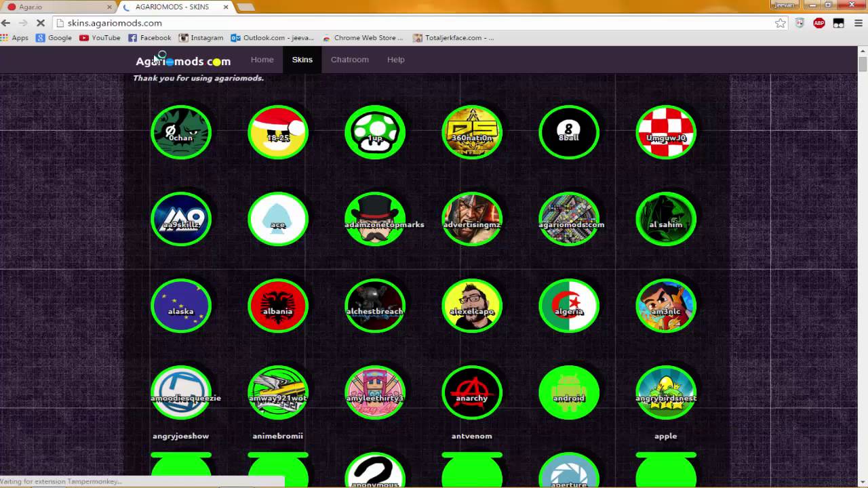The height and width of the screenshot is (488, 868).
Task: Open the Outlook.com bookmark
Action: (x=273, y=38)
